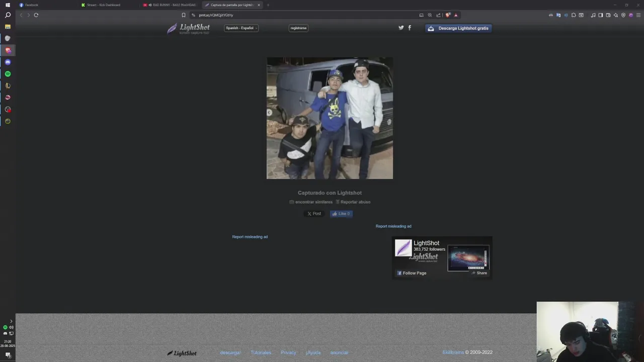Viewport: 644px width, 362px height.
Task: Click the active Brave browser taskbar icon
Action: tap(8, 50)
